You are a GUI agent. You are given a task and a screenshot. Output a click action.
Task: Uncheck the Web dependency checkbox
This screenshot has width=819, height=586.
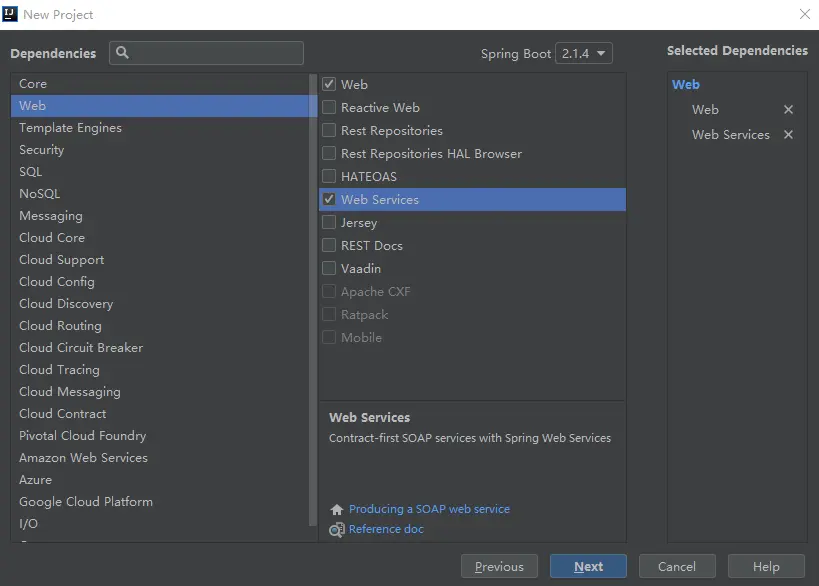pyautogui.click(x=329, y=85)
